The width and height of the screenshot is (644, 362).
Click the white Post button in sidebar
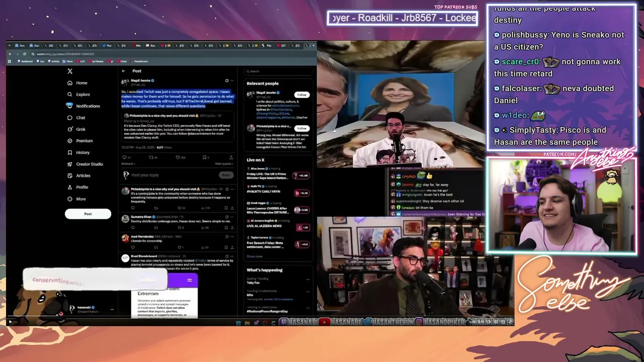click(88, 214)
